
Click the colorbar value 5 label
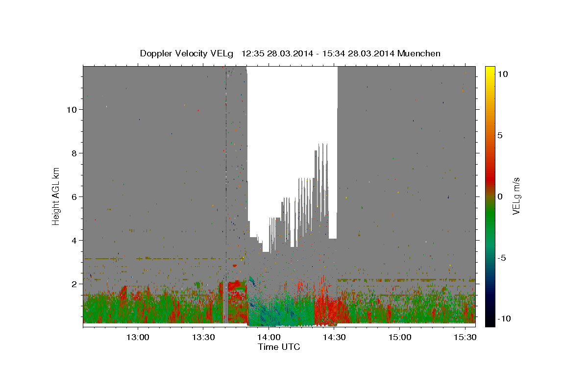tap(500, 135)
